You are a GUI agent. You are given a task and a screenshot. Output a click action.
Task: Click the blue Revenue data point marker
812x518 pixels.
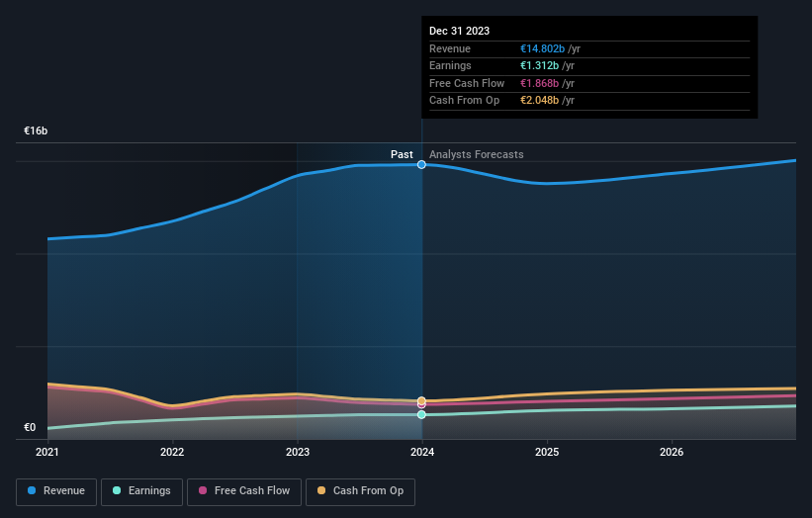[421, 164]
